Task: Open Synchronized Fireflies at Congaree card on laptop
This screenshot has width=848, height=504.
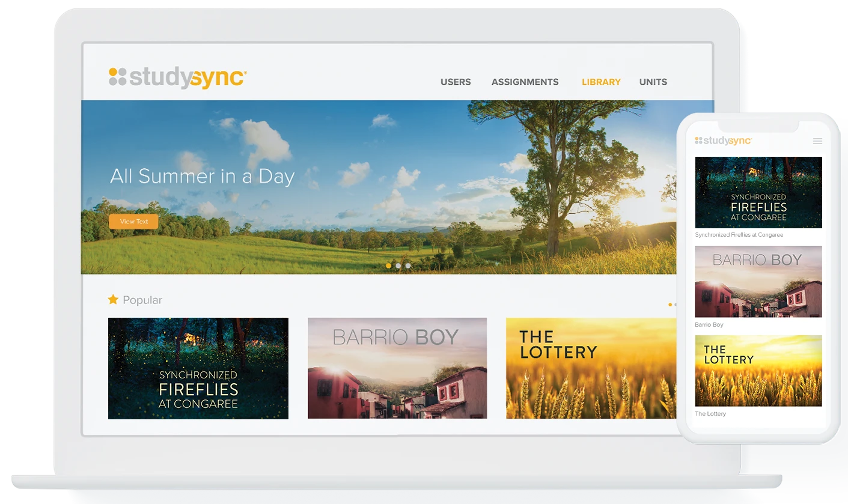Action: coord(198,368)
